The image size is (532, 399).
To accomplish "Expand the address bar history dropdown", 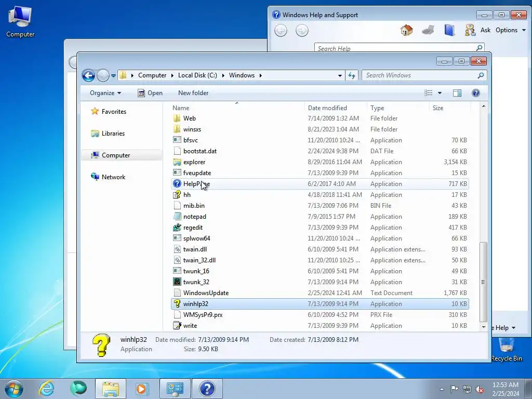I will [x=340, y=76].
